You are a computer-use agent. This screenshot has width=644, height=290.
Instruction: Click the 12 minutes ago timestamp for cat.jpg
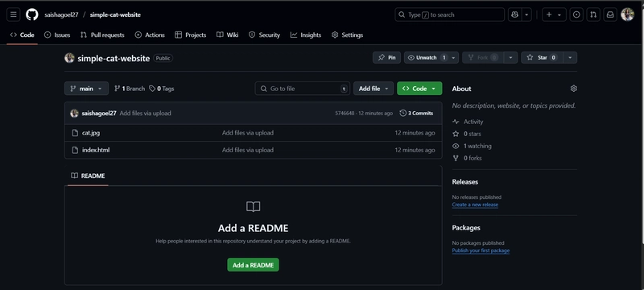point(415,133)
